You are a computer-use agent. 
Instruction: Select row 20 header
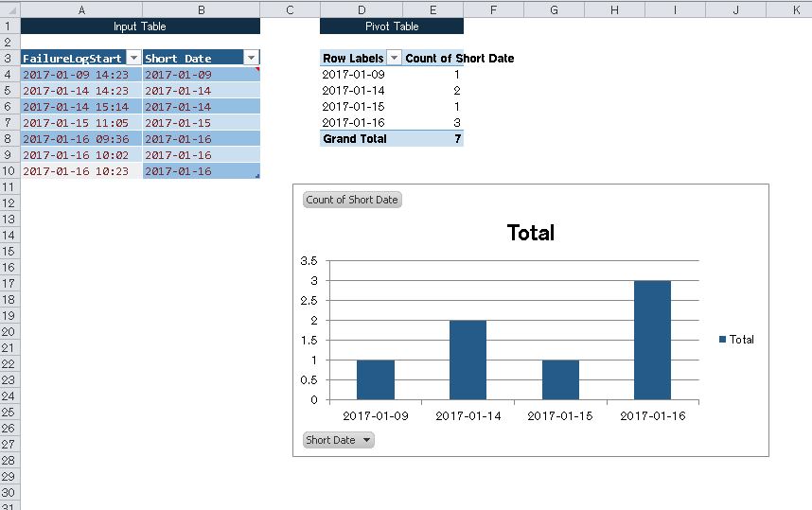(x=9, y=331)
